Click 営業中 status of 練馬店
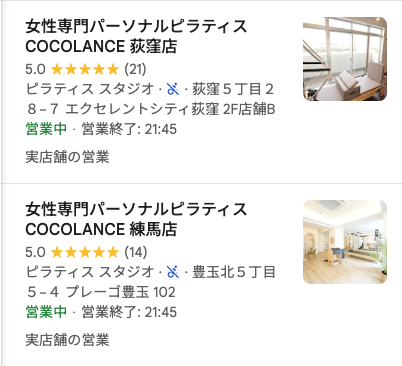The image size is (402, 366). [46, 312]
